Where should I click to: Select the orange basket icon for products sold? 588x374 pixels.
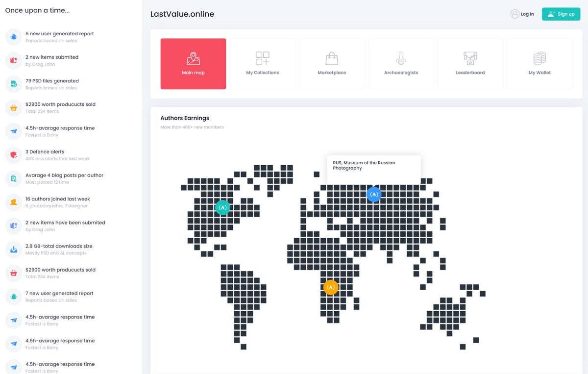13,107
